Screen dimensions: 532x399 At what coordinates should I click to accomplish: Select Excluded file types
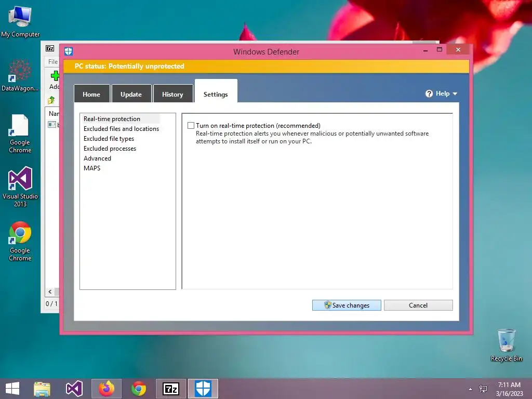pyautogui.click(x=109, y=138)
